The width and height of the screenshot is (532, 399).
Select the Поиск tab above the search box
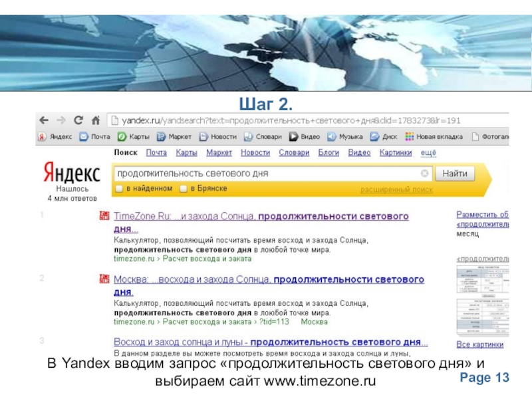(126, 153)
